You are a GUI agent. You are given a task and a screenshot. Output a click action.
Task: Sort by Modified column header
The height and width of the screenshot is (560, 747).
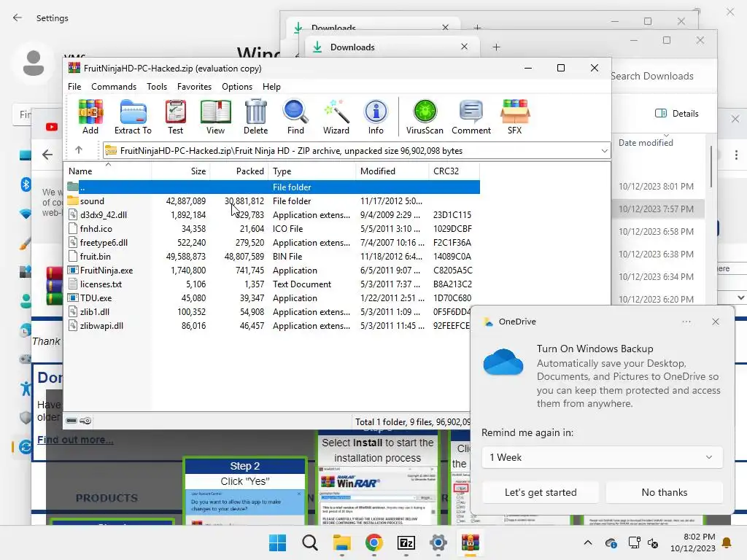392,171
